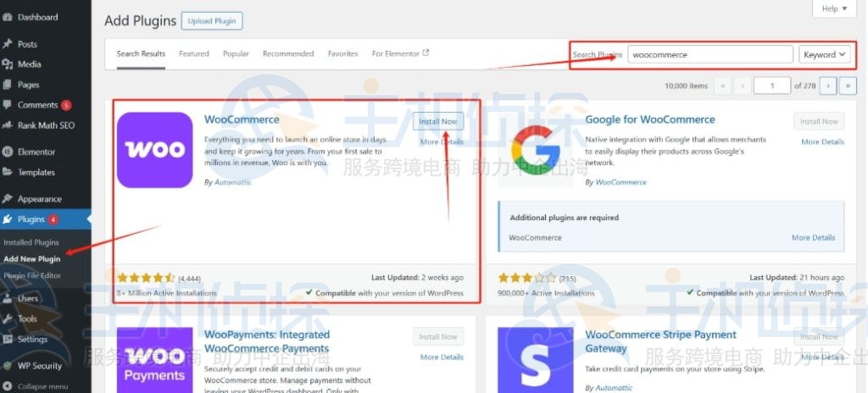Click the Search Plugins input field
The height and width of the screenshot is (393, 868).
coord(710,54)
